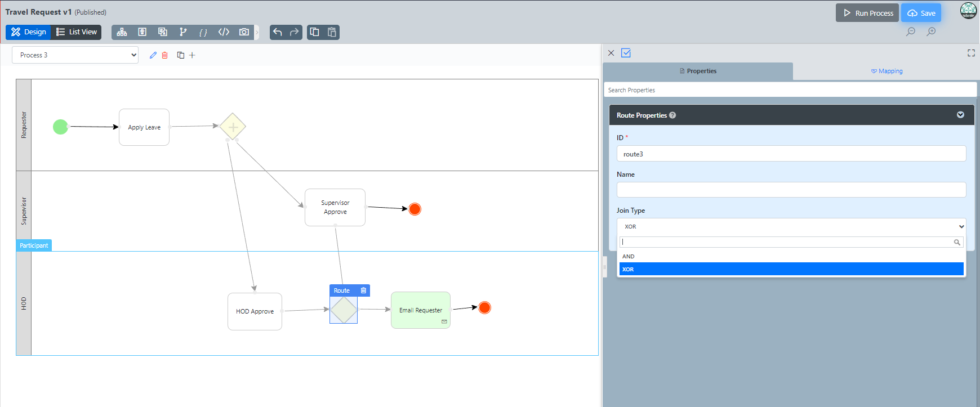Click the redo arrow icon
The image size is (980, 407).
294,32
